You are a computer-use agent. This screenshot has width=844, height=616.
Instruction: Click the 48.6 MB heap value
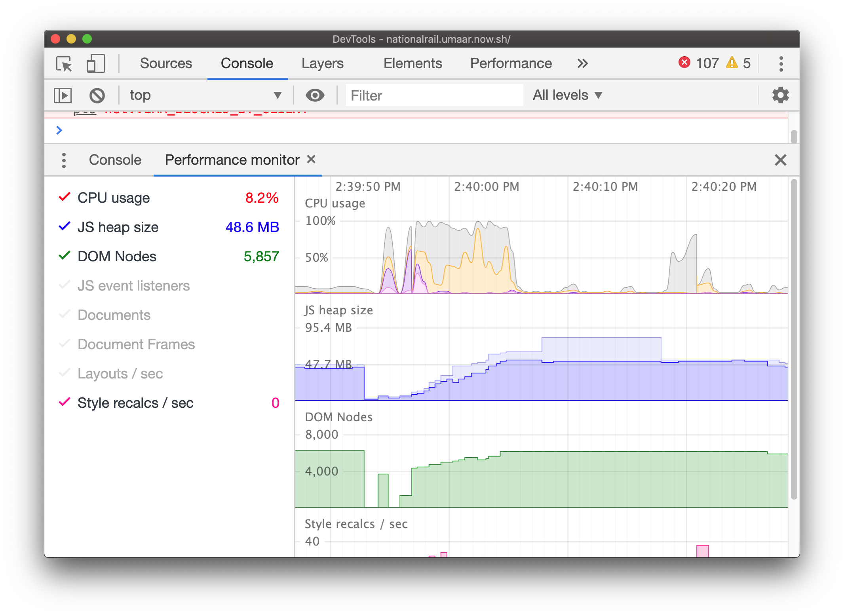coord(252,227)
